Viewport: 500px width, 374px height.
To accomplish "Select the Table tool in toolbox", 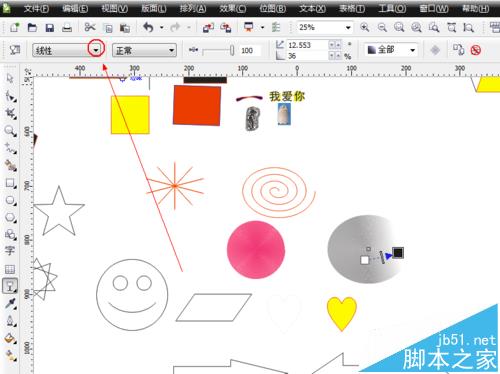I will [x=10, y=269].
